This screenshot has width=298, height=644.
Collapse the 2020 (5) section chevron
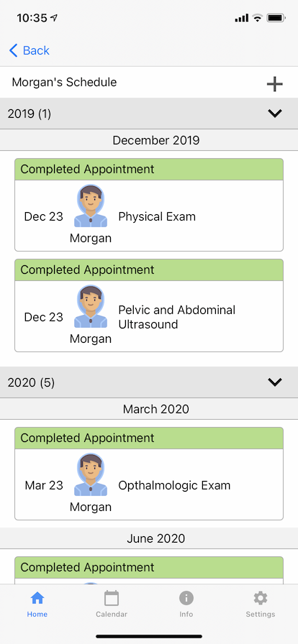coord(274,382)
